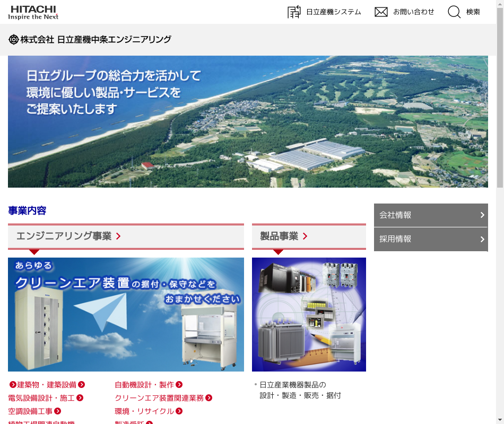Expand the 会社情報 chevron
Screen dimensions: 504x424
click(482, 215)
